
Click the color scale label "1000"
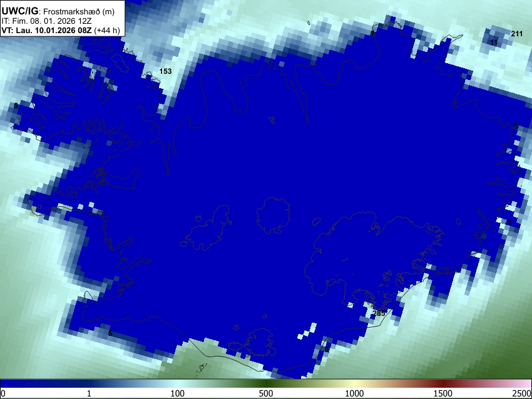pos(354,393)
